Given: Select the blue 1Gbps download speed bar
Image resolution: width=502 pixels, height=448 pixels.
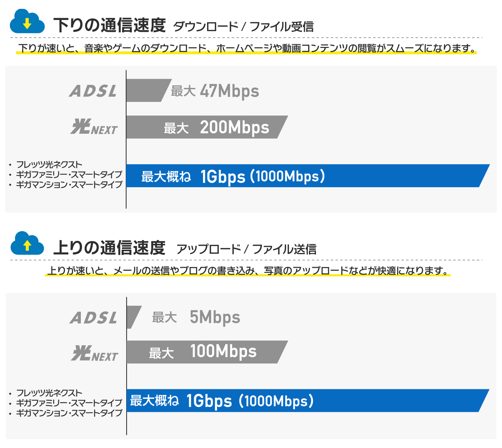Looking at the screenshot, I should [308, 176].
